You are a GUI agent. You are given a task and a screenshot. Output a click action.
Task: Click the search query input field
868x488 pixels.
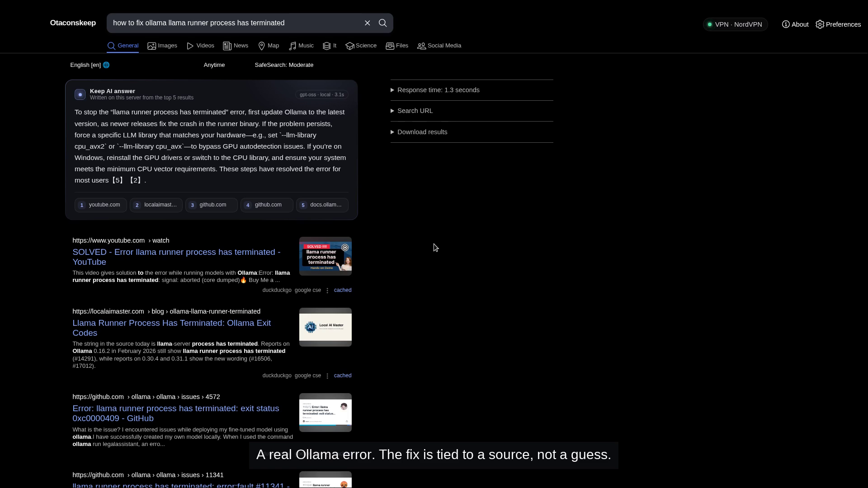(x=235, y=23)
